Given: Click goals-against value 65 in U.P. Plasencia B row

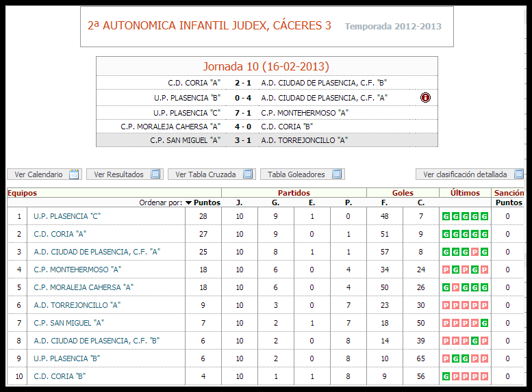Looking at the screenshot, I should (420, 358).
